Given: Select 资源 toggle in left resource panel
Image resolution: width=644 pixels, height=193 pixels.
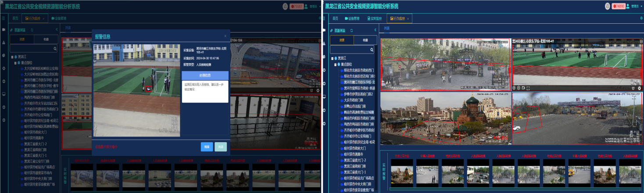Looking at the screenshot, I should pos(22,39).
